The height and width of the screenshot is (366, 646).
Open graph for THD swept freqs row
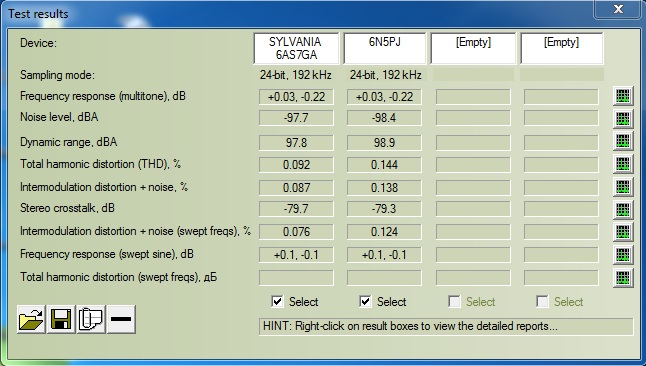click(623, 278)
